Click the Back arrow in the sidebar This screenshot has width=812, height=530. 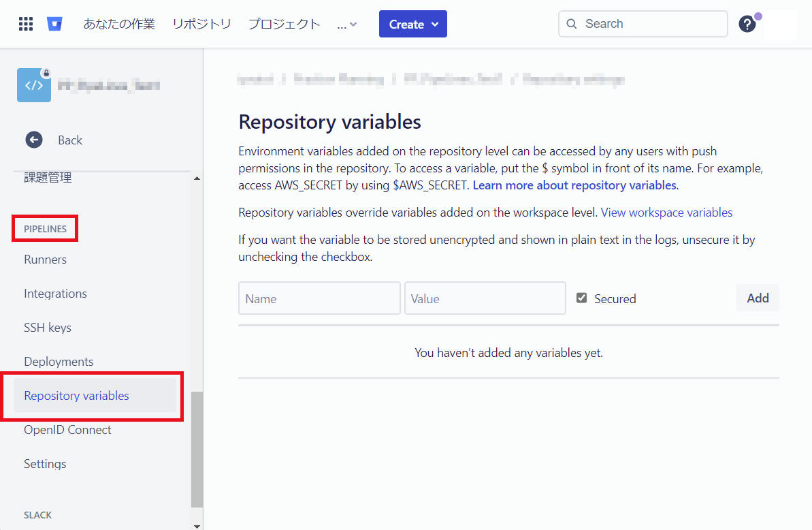(33, 140)
